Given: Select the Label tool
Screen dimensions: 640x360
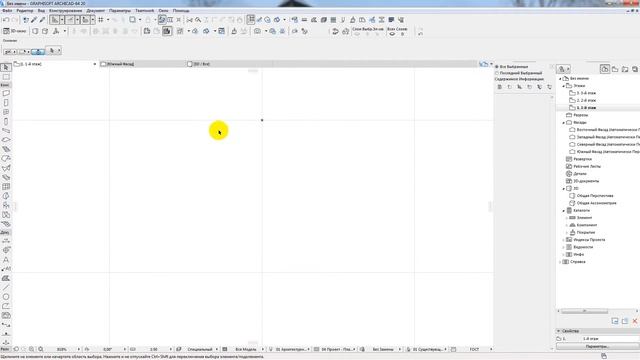Looking at the screenshot, I should point(6,269).
